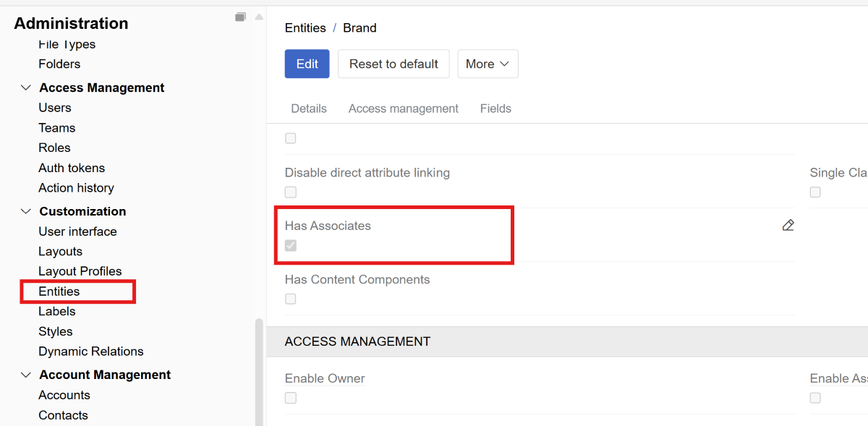Open the Fields tab
This screenshot has width=868, height=426.
495,108
